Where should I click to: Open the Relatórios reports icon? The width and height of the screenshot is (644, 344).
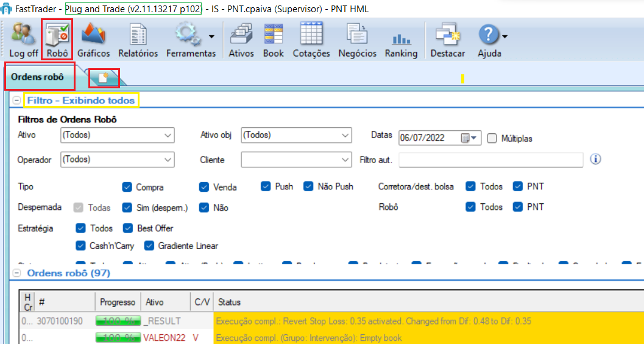tap(138, 40)
